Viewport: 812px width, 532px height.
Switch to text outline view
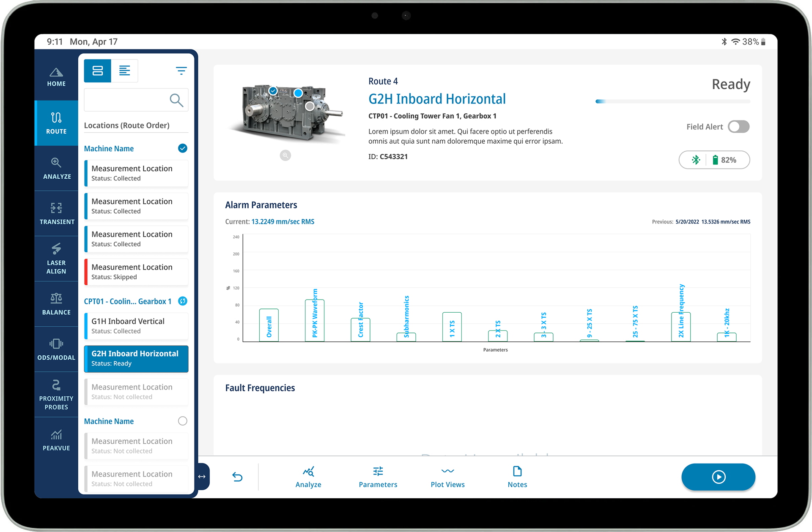point(124,71)
